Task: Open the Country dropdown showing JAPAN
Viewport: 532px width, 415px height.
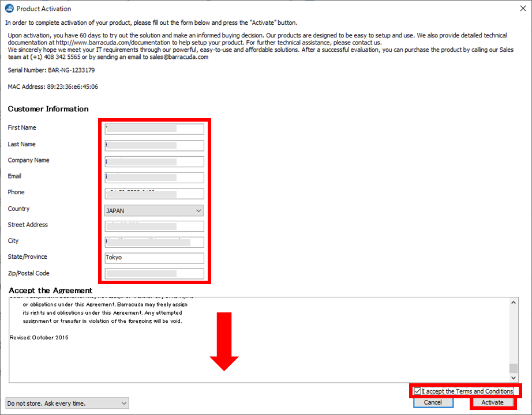Action: click(x=155, y=210)
